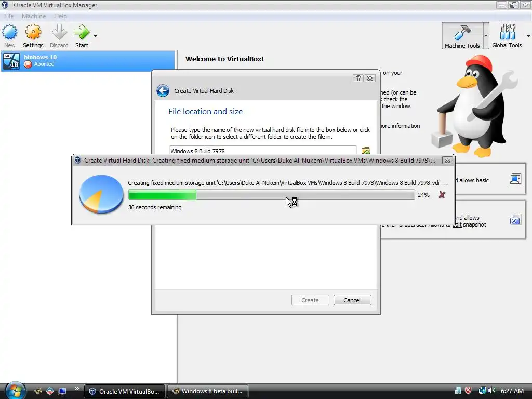Click the folder browse icon beside file name
The width and height of the screenshot is (532, 399).
tap(365, 151)
